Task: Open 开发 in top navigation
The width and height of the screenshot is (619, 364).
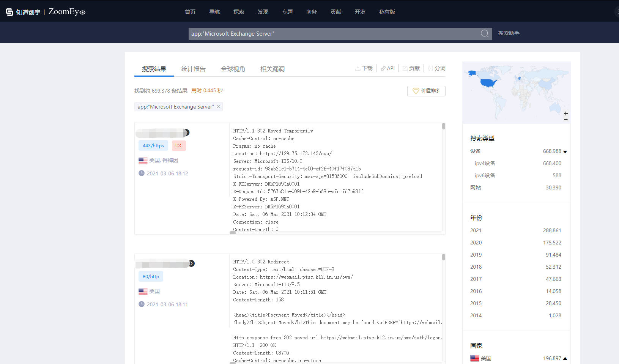Action: (x=360, y=12)
